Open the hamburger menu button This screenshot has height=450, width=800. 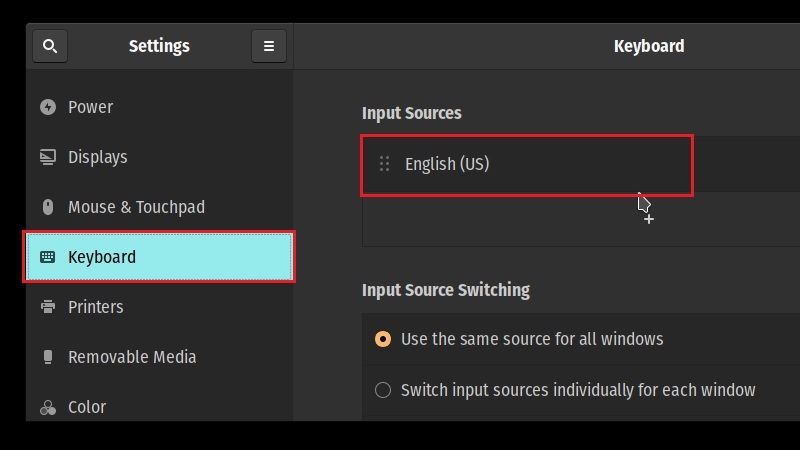click(268, 46)
